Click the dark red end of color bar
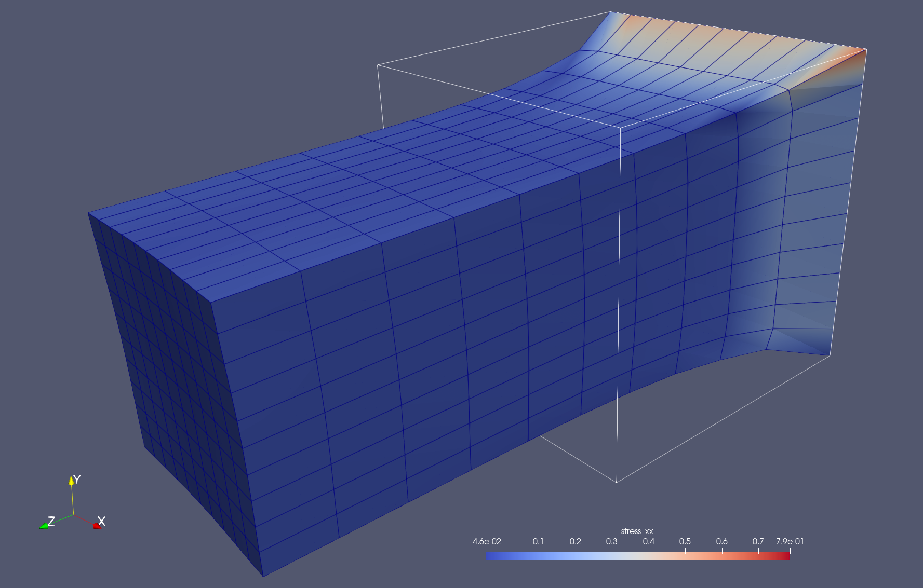Screen dimensions: 923x588 (786, 556)
